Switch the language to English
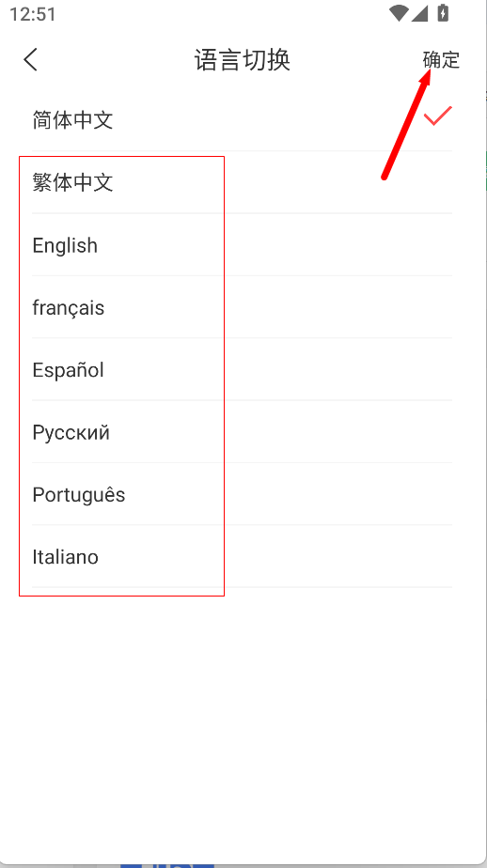 [x=243, y=244]
